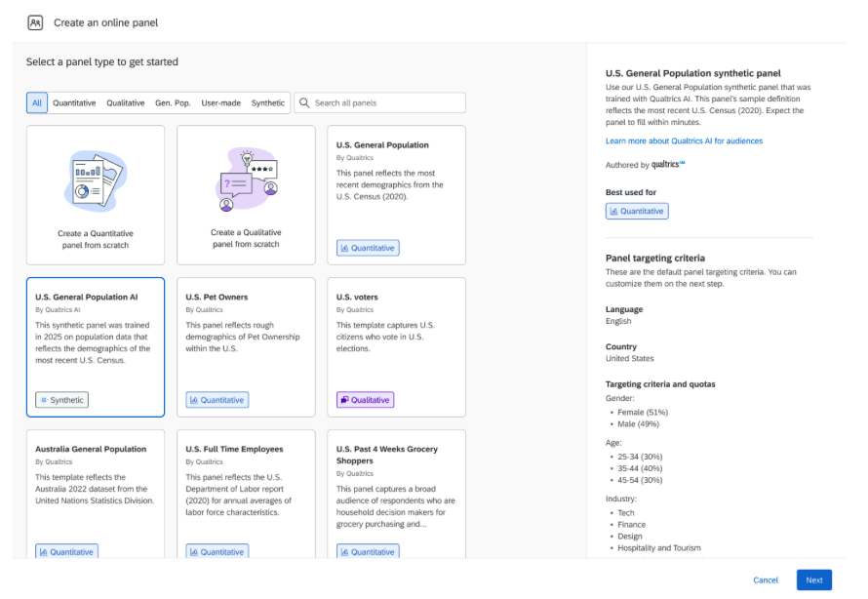This screenshot has height=599, width=868.
Task: Toggle the Synthetic panel filter
Action: coord(268,102)
